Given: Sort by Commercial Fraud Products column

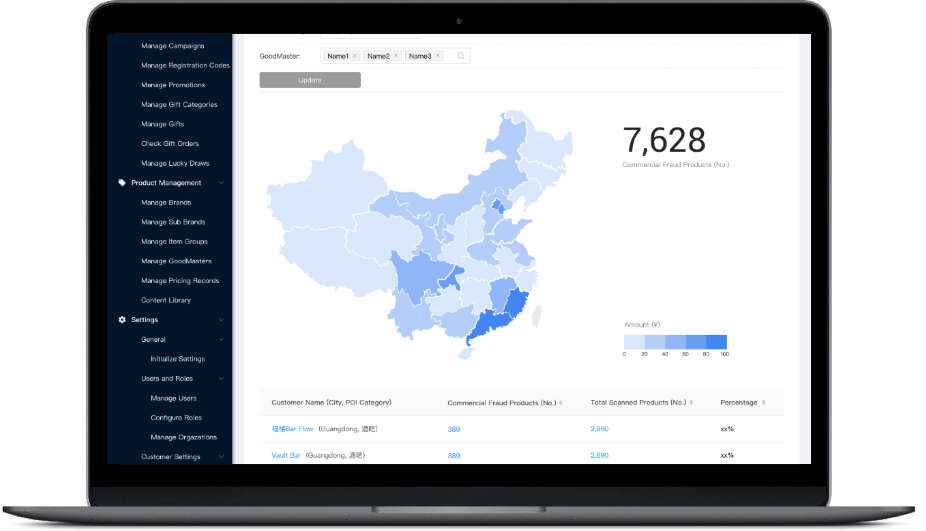Looking at the screenshot, I should 560,403.
